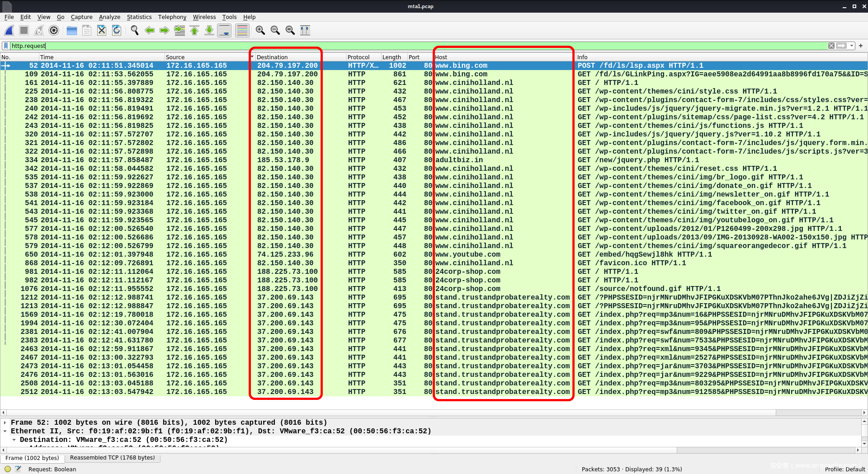Click the Find a packet magnifier icon
The image size is (868, 474).
pos(135,30)
